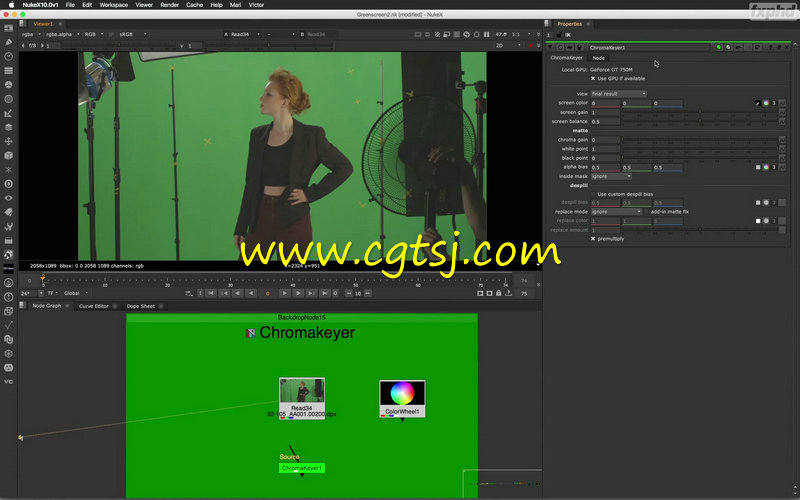The image size is (800, 500).
Task: Click the play backward button
Action: click(251, 293)
